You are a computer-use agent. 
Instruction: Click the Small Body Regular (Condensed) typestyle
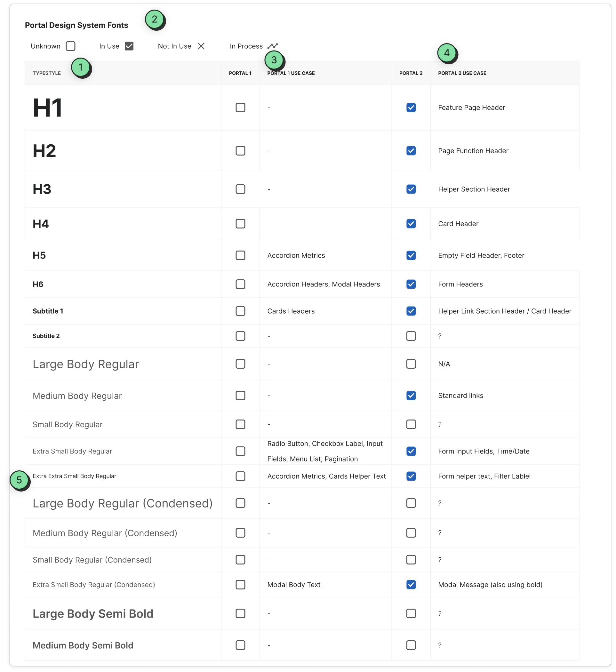click(x=92, y=559)
